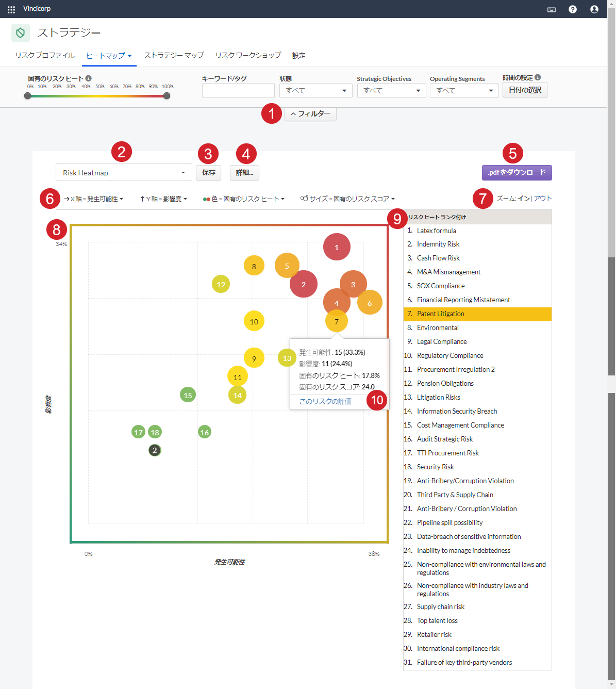
Task: Open the user account profile icon
Action: point(594,9)
